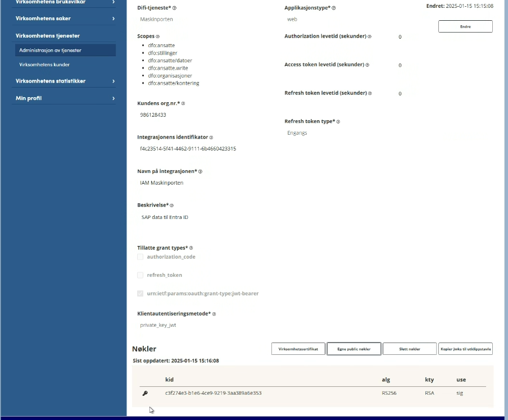Show help for Refresh token type

(338, 121)
